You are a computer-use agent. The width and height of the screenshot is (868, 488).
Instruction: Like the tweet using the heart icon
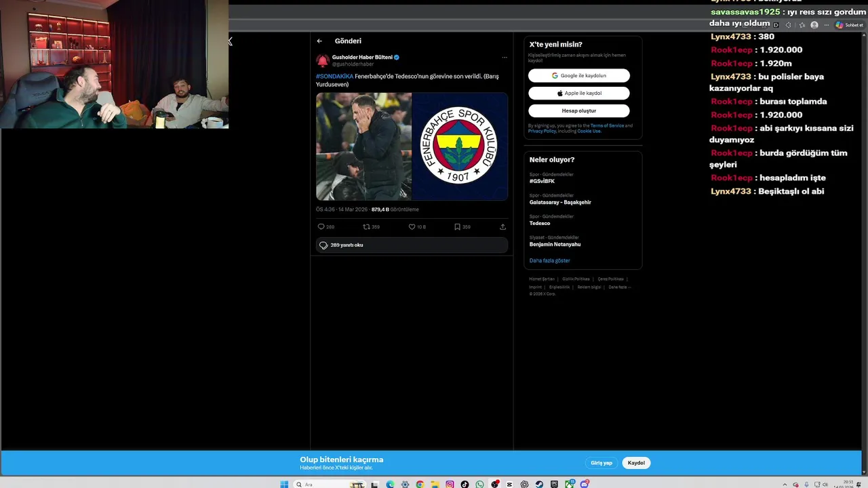tap(412, 227)
